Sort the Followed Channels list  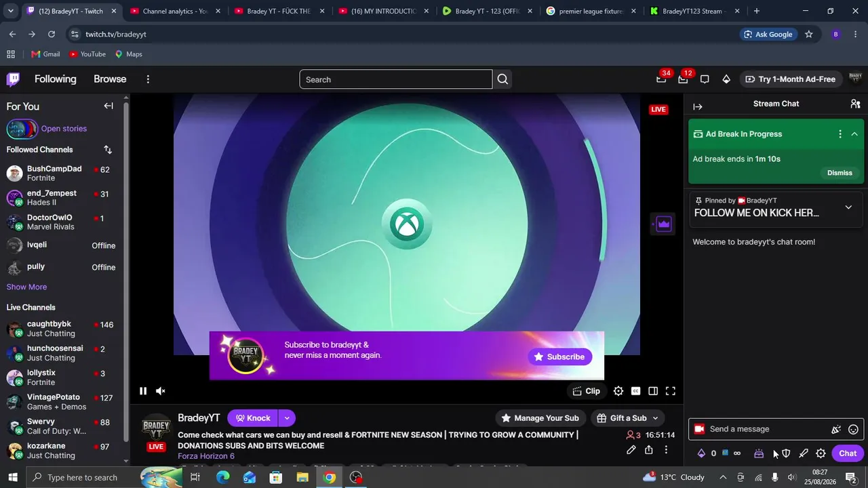point(108,150)
